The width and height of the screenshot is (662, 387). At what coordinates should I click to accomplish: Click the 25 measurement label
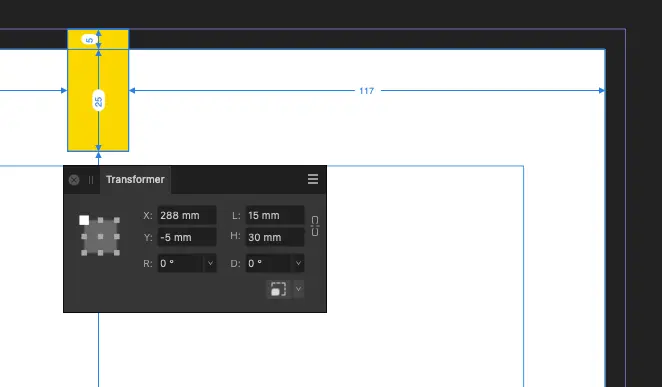click(98, 101)
